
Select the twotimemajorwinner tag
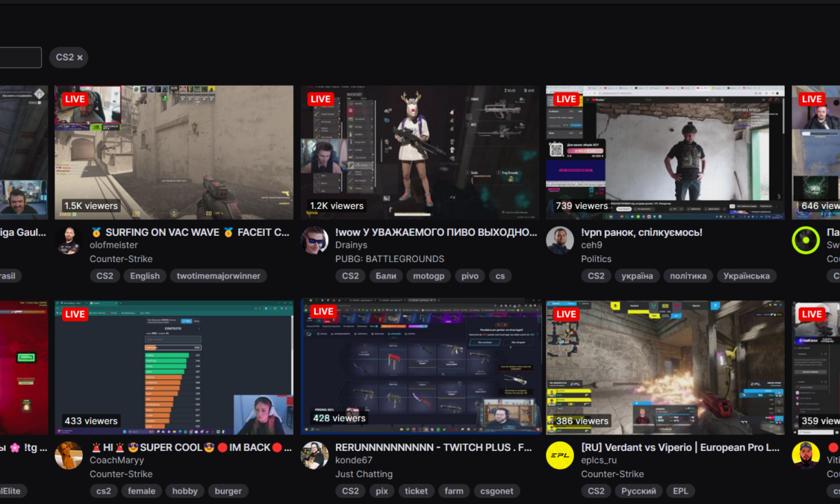[x=219, y=276]
